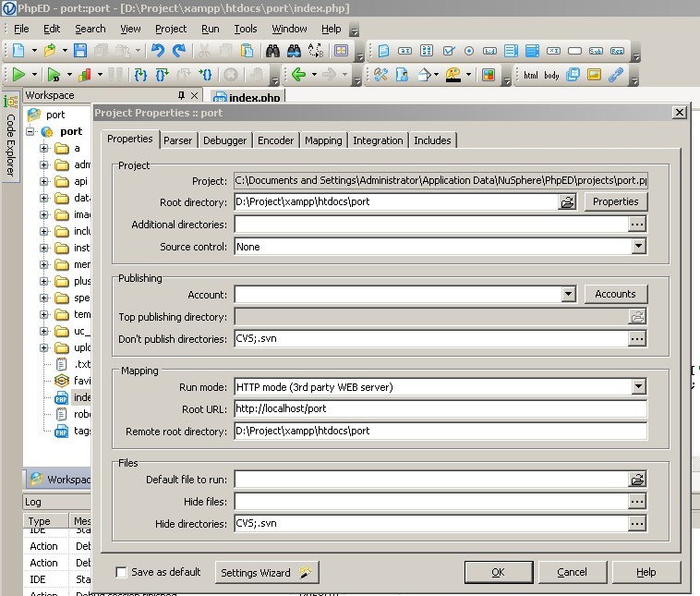
Task: Start the debugger with Run in Debugger icon
Action: pyautogui.click(x=54, y=75)
